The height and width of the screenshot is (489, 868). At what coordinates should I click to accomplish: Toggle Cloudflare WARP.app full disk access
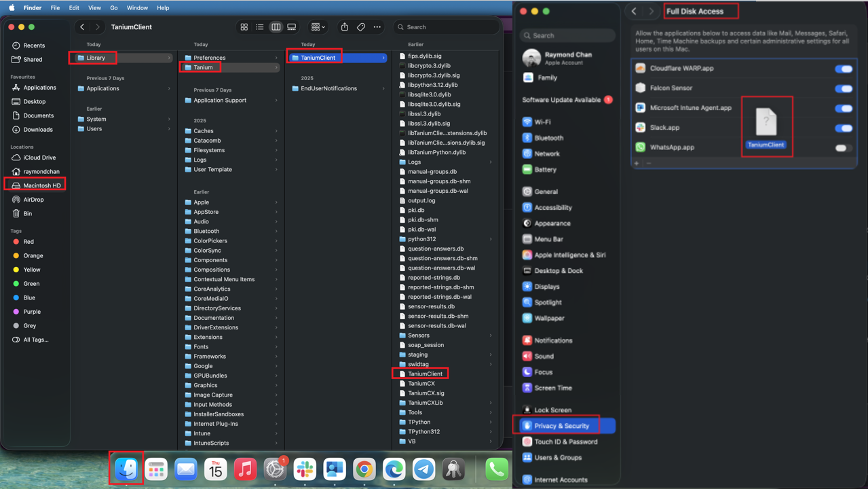[x=844, y=69]
